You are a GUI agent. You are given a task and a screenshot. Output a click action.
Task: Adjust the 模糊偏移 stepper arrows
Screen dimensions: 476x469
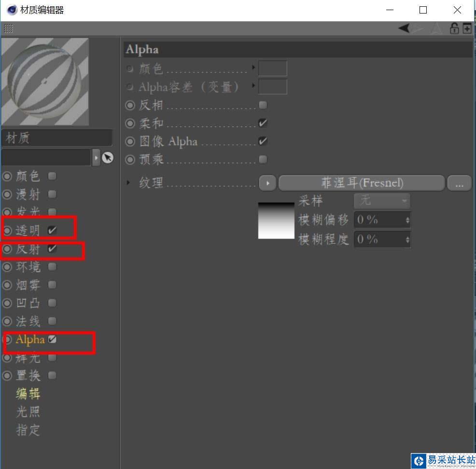(x=407, y=220)
